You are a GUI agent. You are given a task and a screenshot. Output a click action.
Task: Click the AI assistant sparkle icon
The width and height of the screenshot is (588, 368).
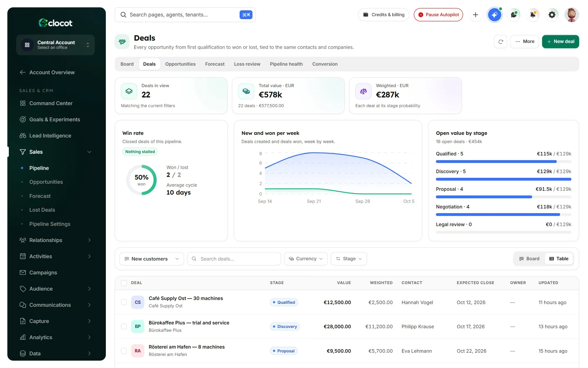pyautogui.click(x=495, y=15)
